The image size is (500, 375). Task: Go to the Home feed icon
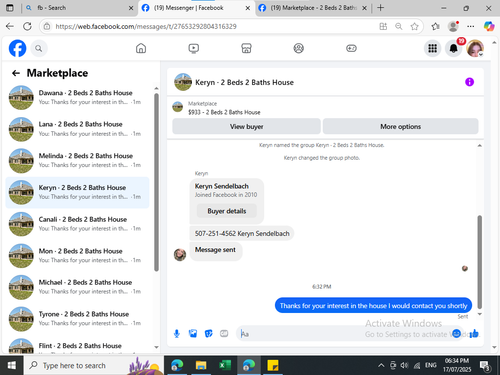point(141,48)
